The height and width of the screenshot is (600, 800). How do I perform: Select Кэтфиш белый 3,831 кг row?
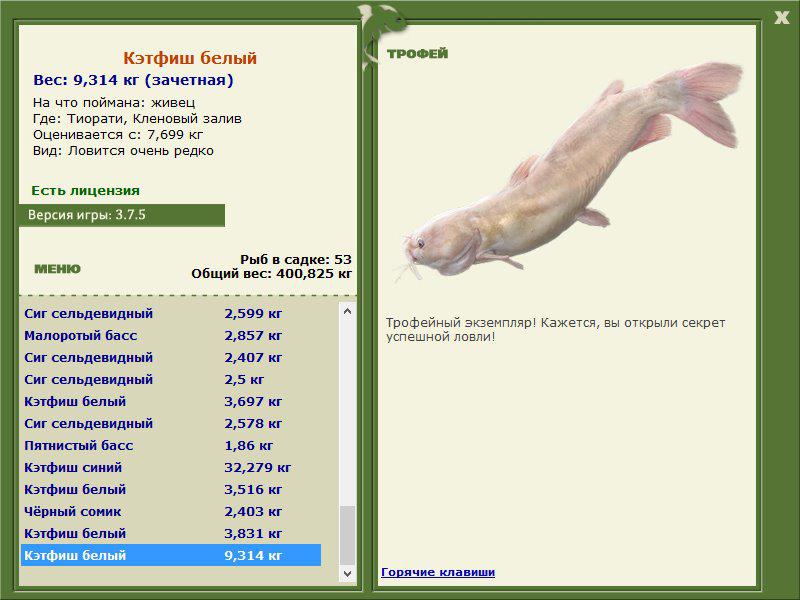click(171, 533)
